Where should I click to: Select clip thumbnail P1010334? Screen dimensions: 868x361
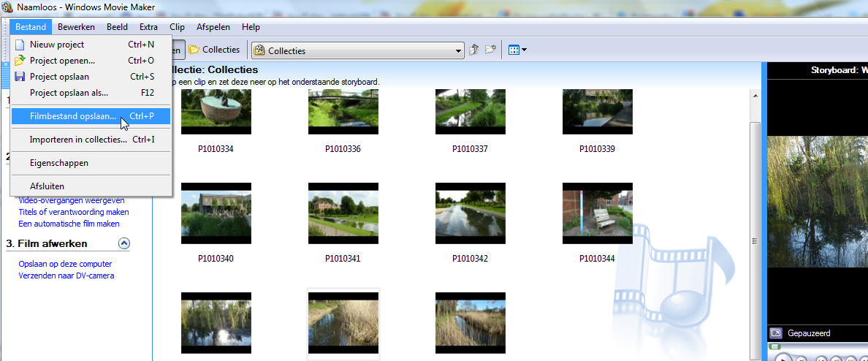coord(216,112)
